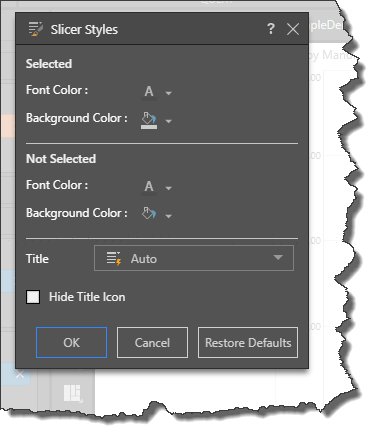This screenshot has width=381, height=444.
Task: Enable the Hide Title Icon checkbox
Action: 33,297
